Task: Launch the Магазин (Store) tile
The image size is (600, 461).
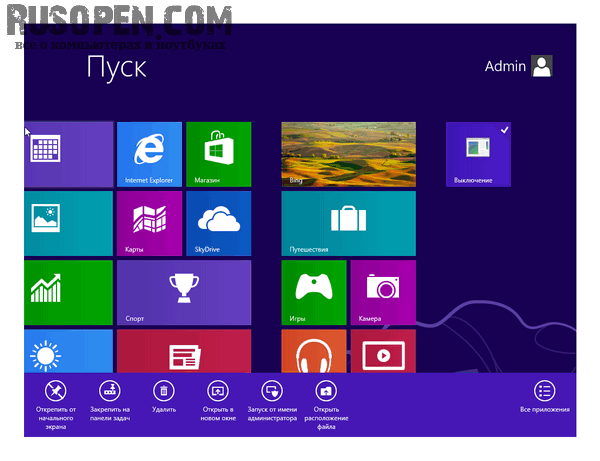Action: click(217, 154)
